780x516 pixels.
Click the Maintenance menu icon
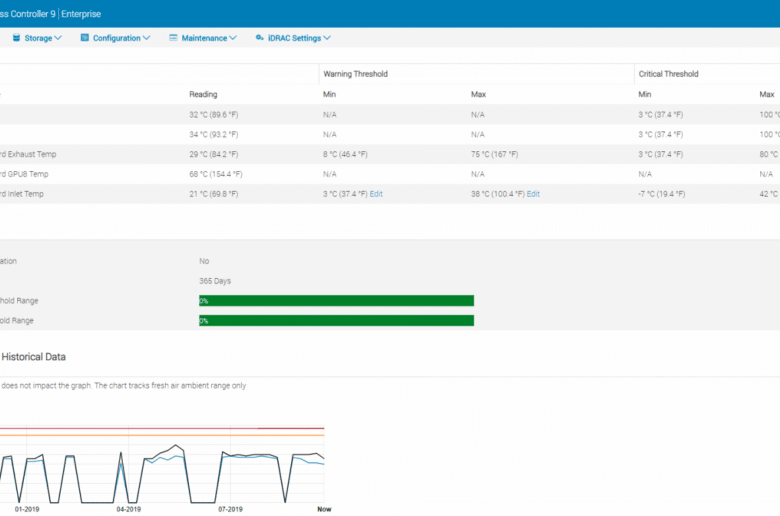point(173,38)
